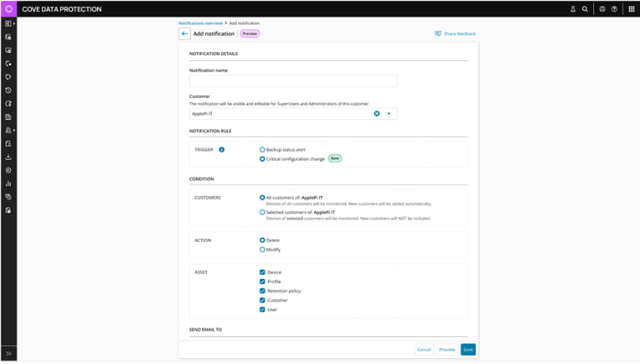This screenshot has width=640, height=364.
Task: Click the Notification name input field
Action: pos(293,81)
